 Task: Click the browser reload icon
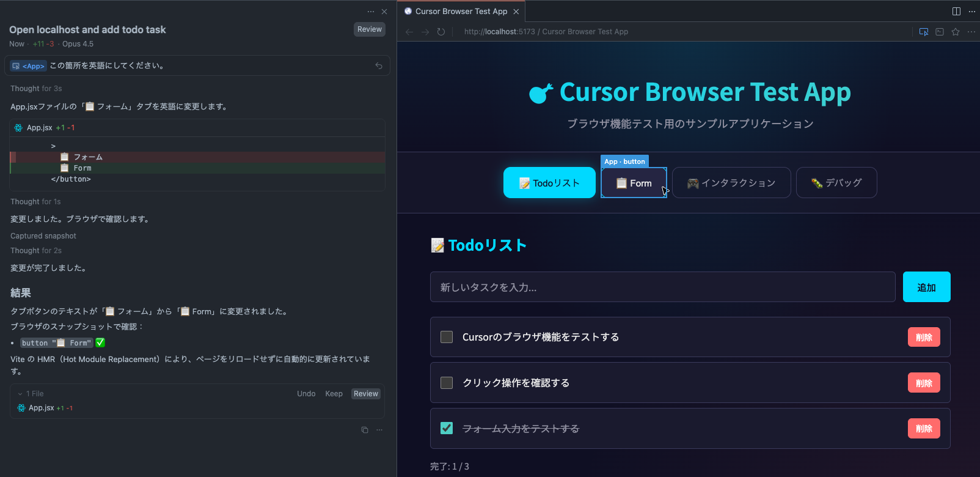[x=441, y=32]
